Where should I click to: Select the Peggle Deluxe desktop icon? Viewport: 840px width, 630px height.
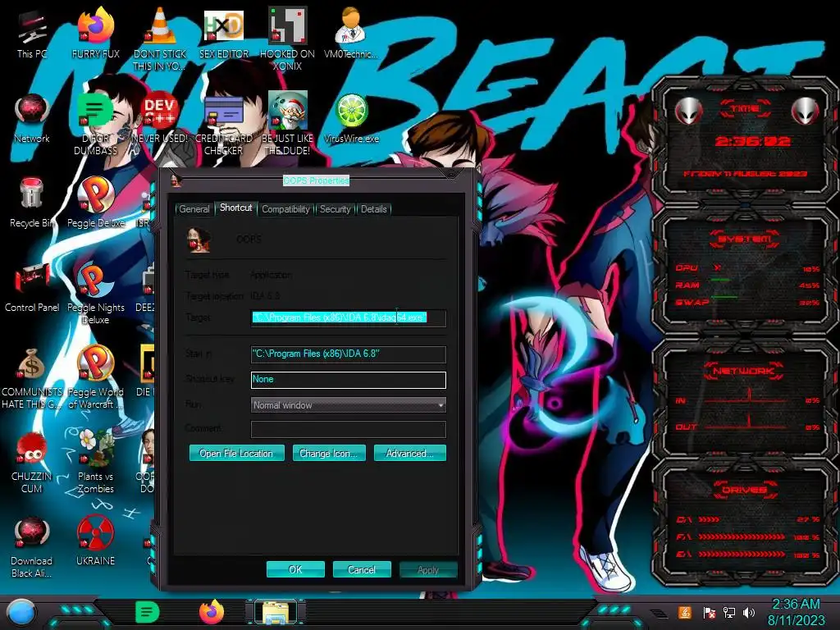(x=95, y=203)
